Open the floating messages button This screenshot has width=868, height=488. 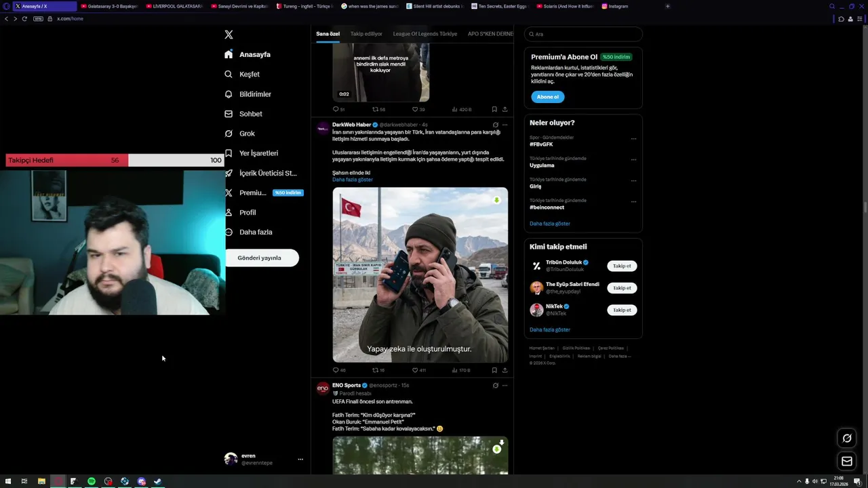coord(847,462)
